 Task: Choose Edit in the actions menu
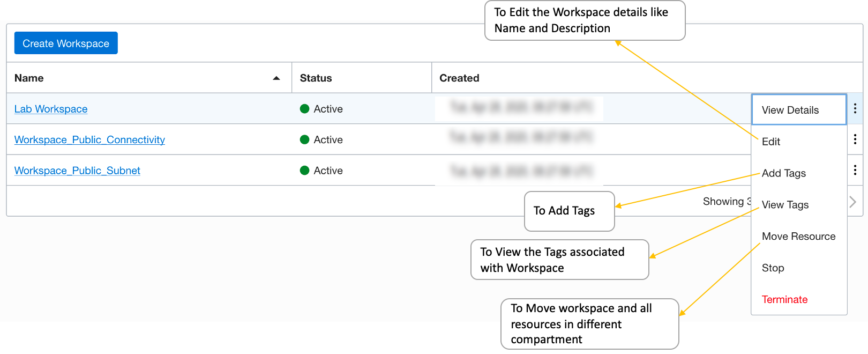point(771,142)
